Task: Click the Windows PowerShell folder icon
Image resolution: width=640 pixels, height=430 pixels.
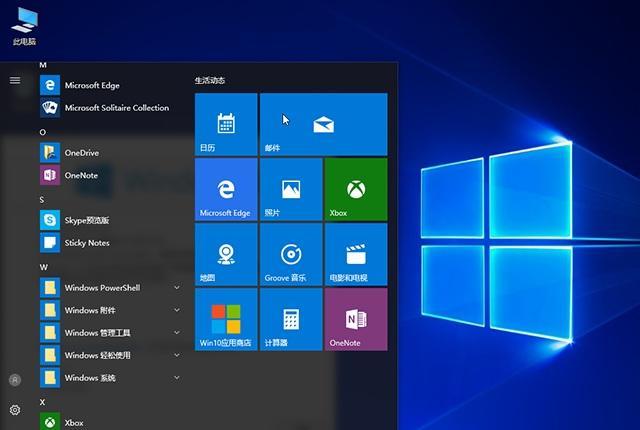Action: [50, 288]
